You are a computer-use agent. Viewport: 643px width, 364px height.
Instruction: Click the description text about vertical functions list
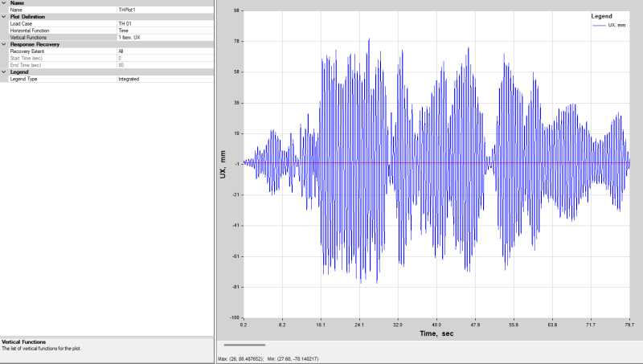42,349
